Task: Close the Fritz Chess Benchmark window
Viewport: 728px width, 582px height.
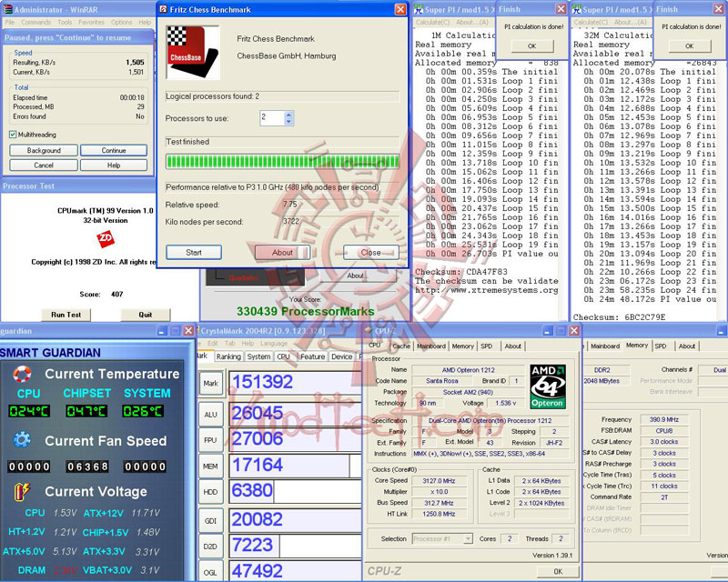Action: [x=400, y=9]
